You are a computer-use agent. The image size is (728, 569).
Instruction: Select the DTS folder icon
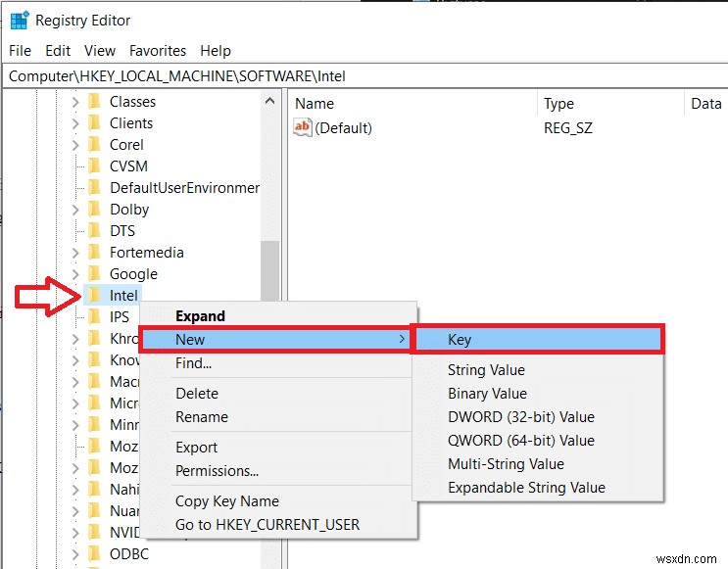coord(94,230)
